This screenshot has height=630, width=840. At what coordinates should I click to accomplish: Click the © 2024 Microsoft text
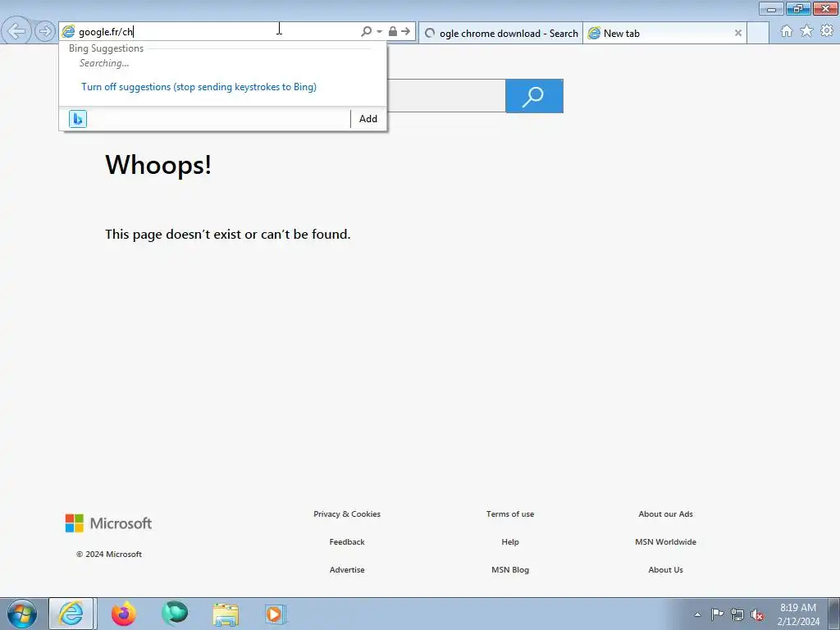(109, 554)
